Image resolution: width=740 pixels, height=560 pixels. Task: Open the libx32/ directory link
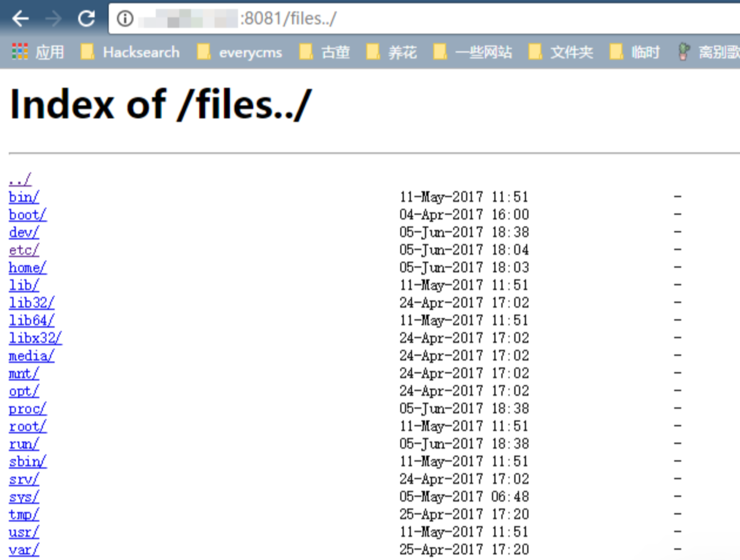(35, 338)
